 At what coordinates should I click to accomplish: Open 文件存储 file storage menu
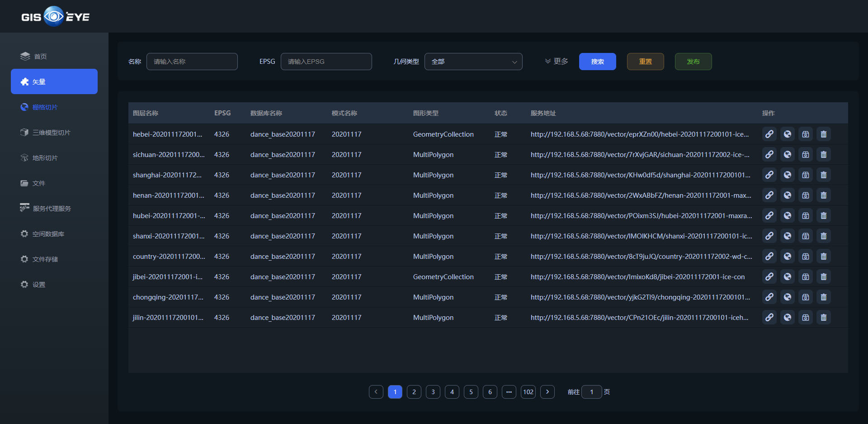54,259
